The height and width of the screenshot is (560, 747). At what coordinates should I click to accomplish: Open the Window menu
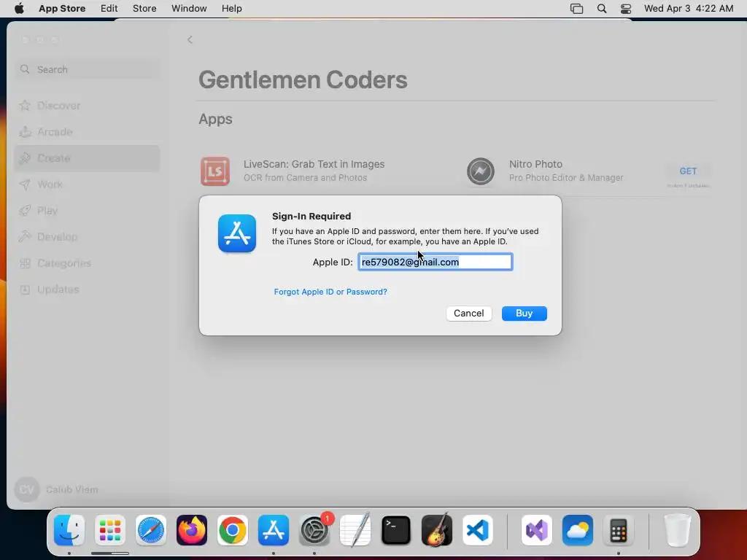[189, 9]
